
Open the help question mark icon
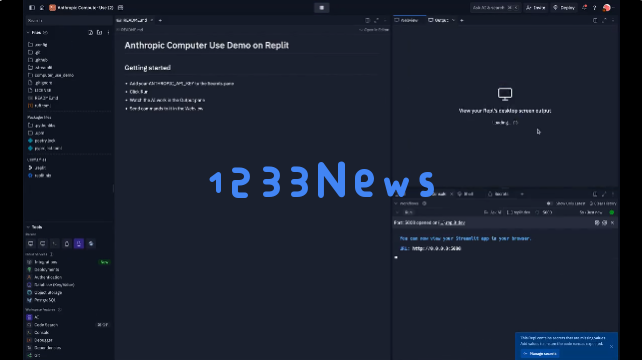point(595,7)
